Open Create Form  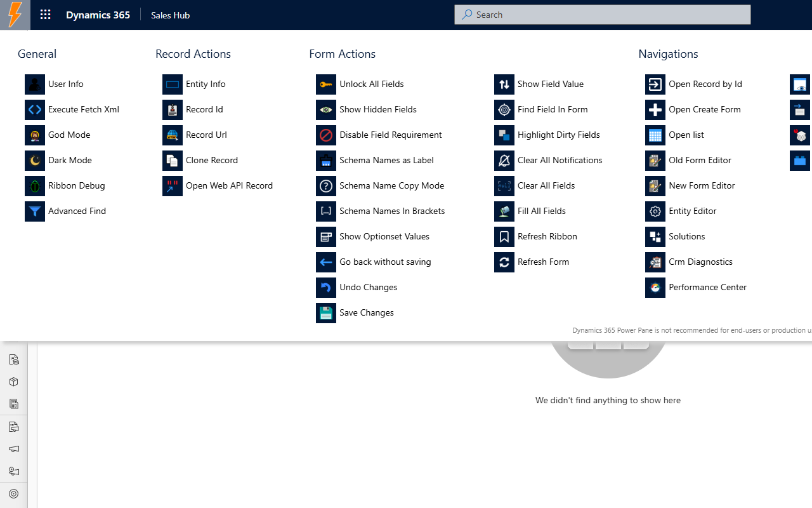(705, 109)
